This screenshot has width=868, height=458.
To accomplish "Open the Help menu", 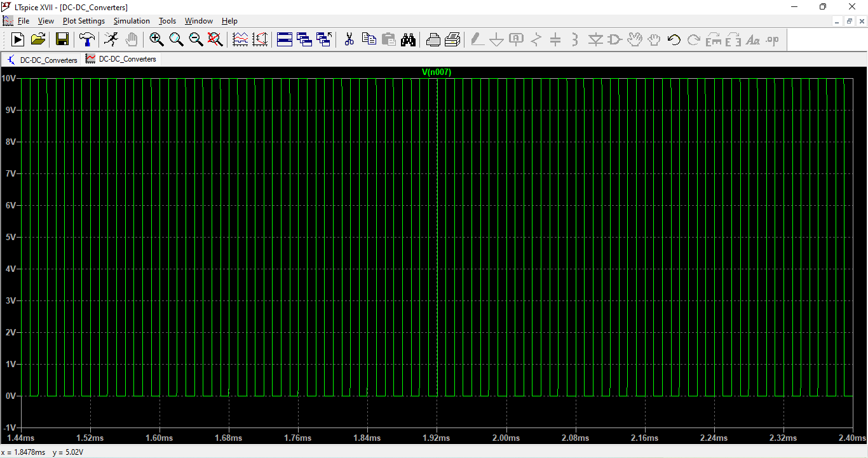I will (229, 21).
